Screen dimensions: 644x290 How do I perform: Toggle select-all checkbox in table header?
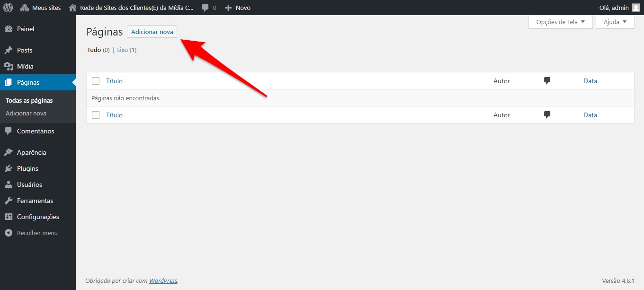click(x=96, y=81)
